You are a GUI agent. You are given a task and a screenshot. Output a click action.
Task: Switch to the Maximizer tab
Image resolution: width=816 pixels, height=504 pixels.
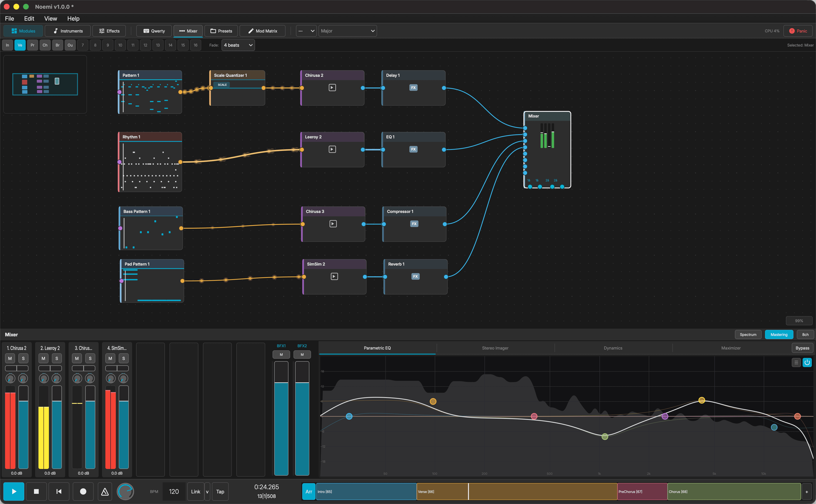tap(731, 348)
